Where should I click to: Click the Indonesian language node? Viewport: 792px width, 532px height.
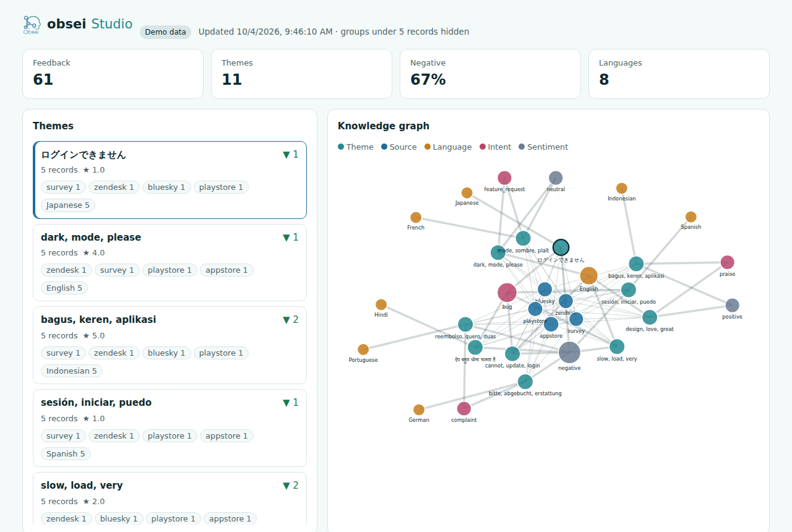click(x=622, y=188)
